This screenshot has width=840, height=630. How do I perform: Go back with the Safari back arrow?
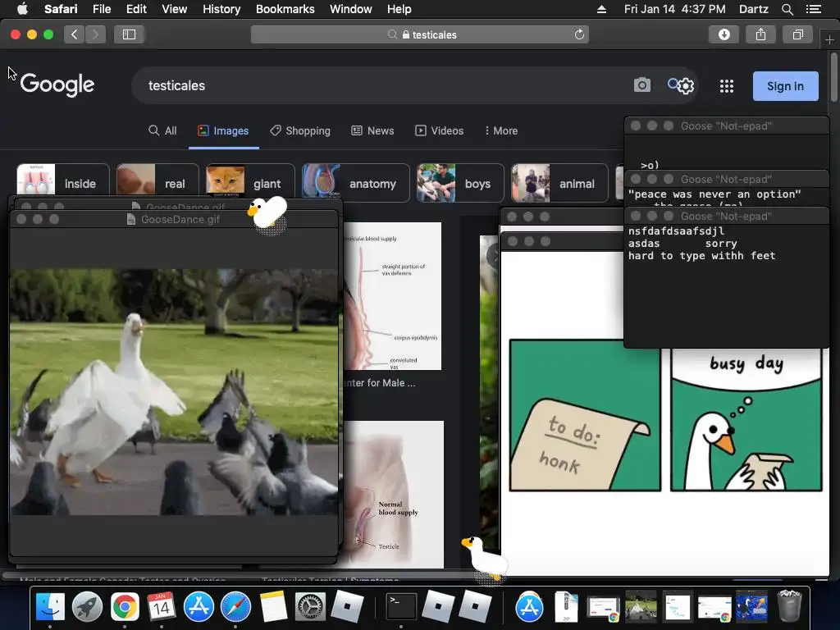[x=74, y=34]
